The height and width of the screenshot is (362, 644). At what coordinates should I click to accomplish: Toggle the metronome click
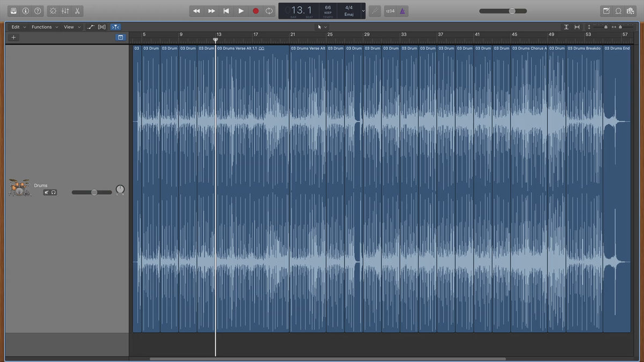point(402,11)
